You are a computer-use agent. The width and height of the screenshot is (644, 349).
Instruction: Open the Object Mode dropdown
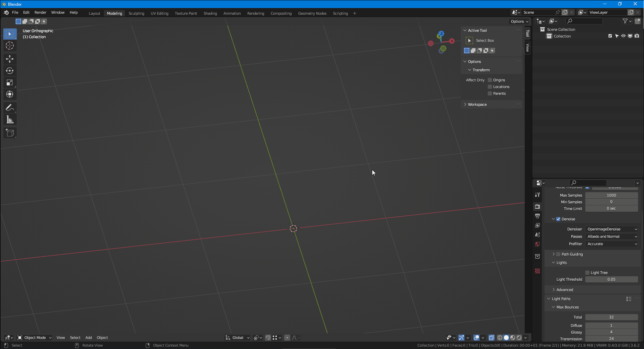[35, 338]
